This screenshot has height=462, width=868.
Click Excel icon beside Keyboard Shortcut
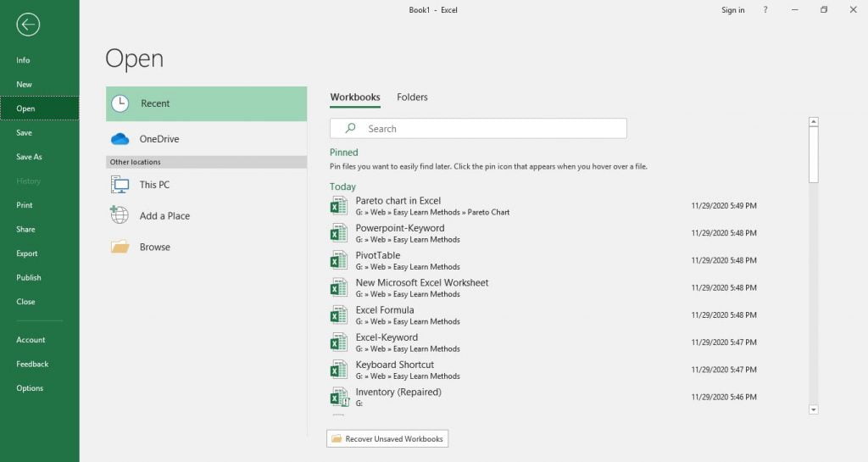[339, 370]
